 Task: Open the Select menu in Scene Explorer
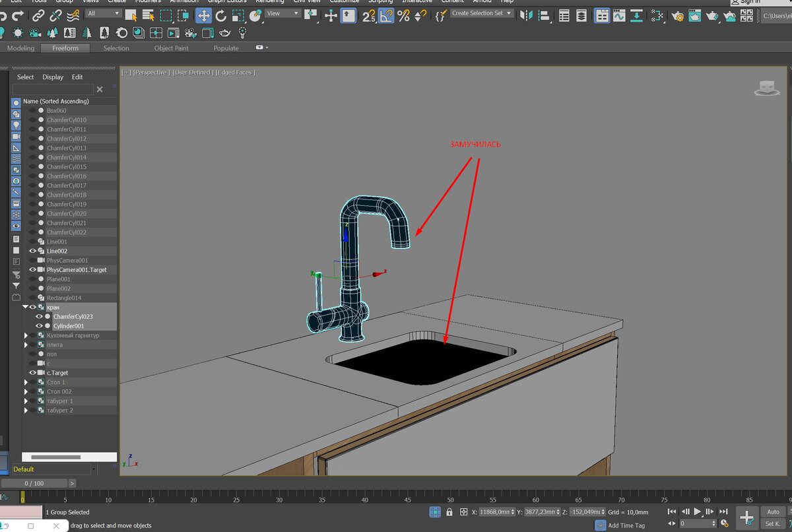click(26, 77)
